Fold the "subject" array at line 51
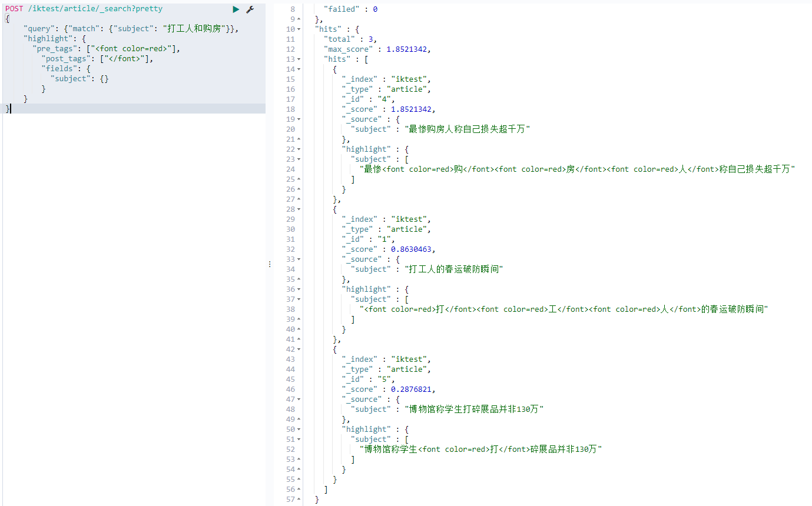812x506 pixels. pyautogui.click(x=299, y=440)
